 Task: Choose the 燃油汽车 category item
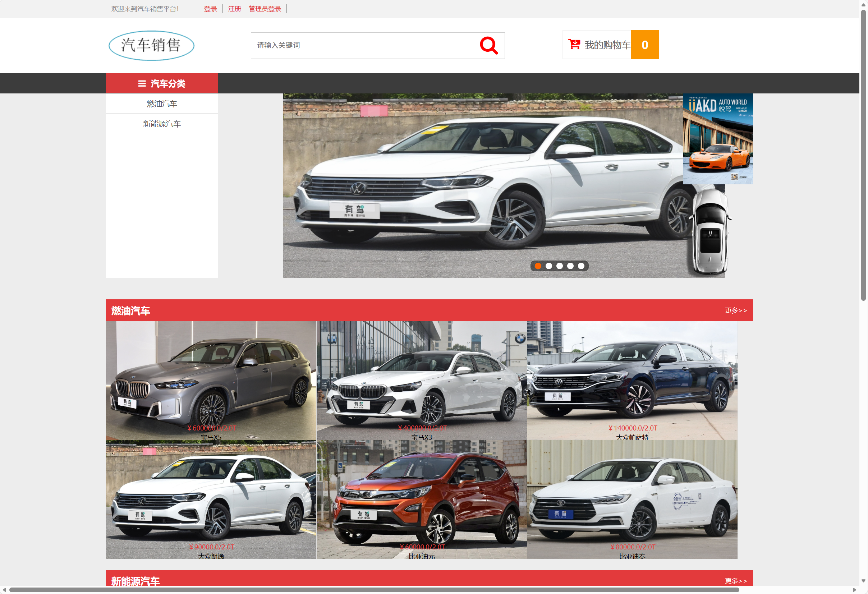point(162,104)
